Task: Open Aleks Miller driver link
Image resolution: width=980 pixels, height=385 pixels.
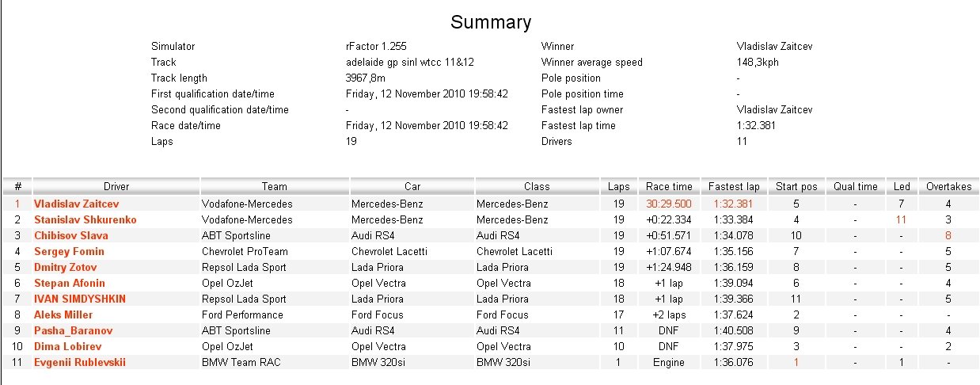Action: [63, 314]
